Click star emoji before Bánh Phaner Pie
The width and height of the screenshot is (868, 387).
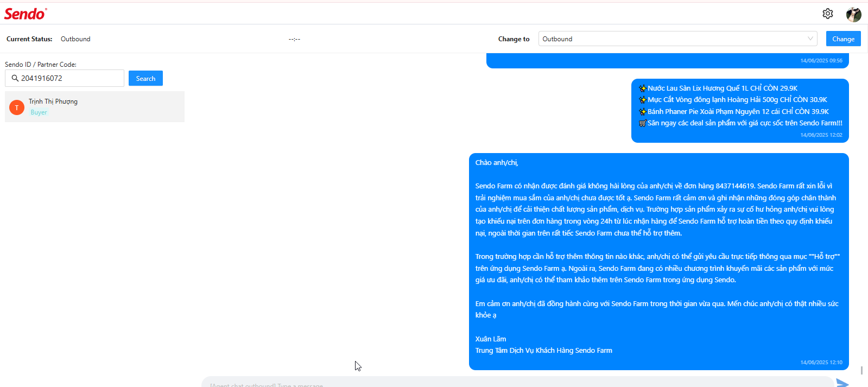coord(643,111)
